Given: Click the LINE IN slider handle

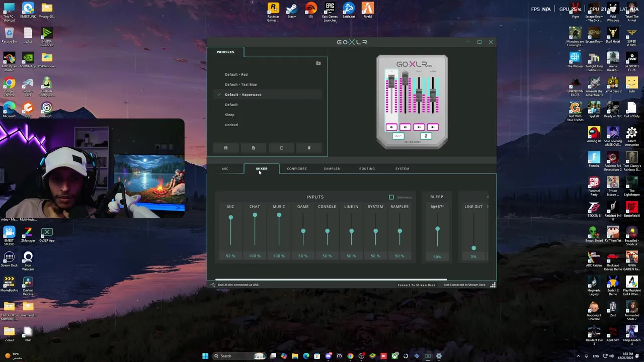Looking at the screenshot, I should pos(351,231).
